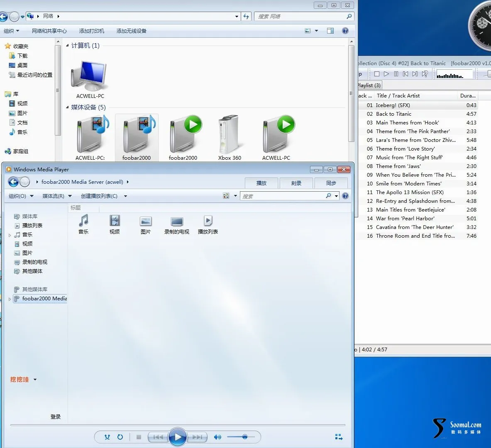Viewport: 491px width, 448px height.
Task: Click the seek bar in Media Player
Action: pos(178,425)
